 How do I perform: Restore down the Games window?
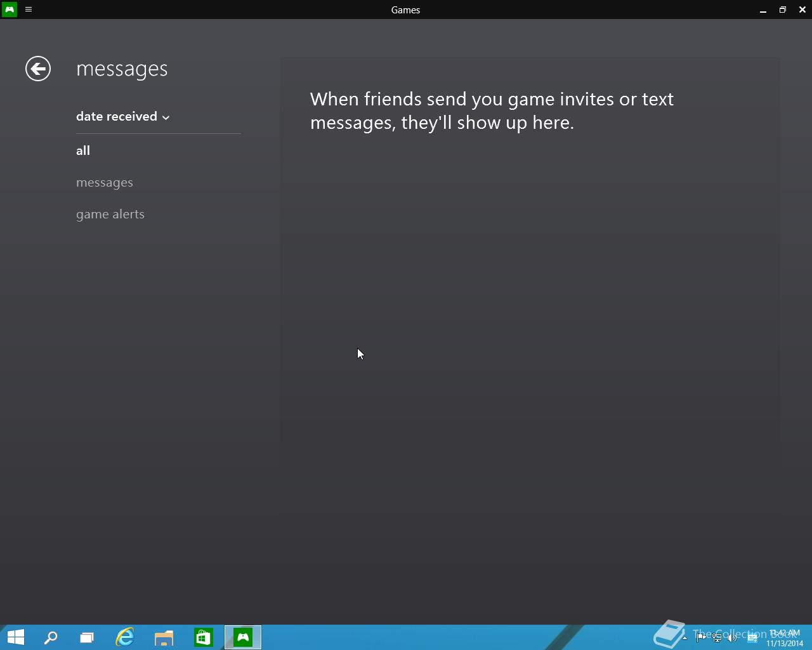point(783,10)
